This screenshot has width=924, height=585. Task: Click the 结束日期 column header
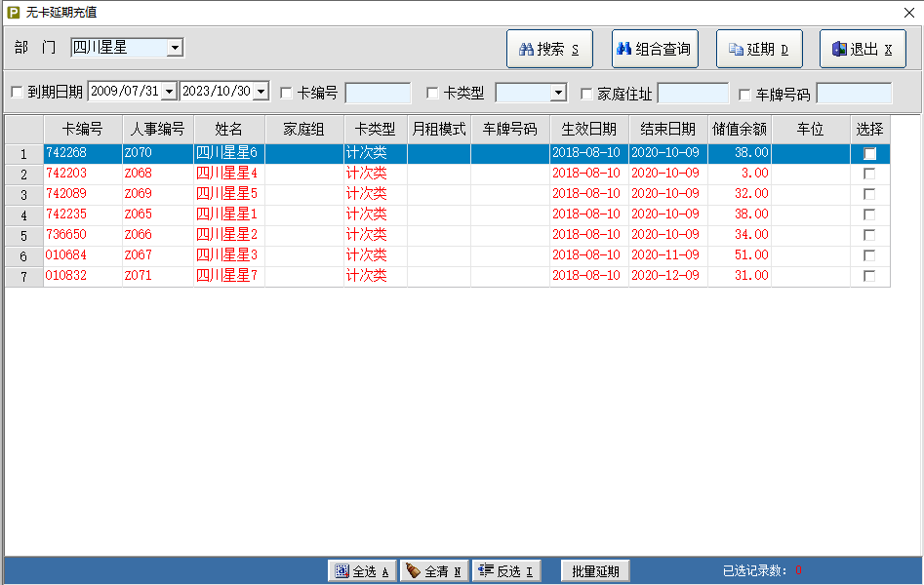pos(667,129)
